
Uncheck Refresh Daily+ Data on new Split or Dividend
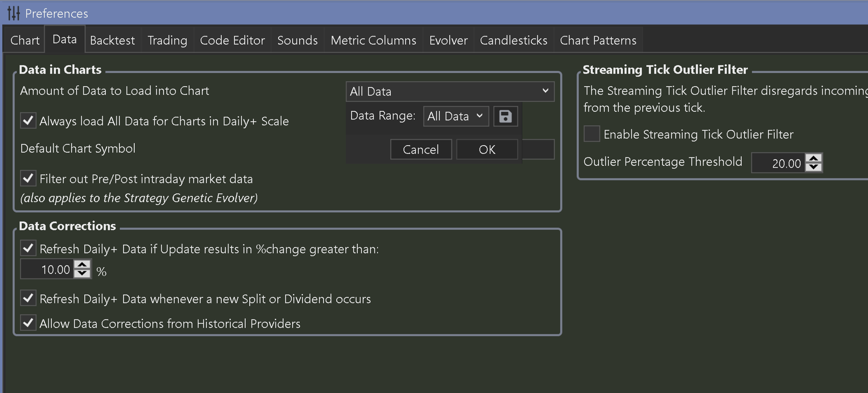(x=28, y=298)
